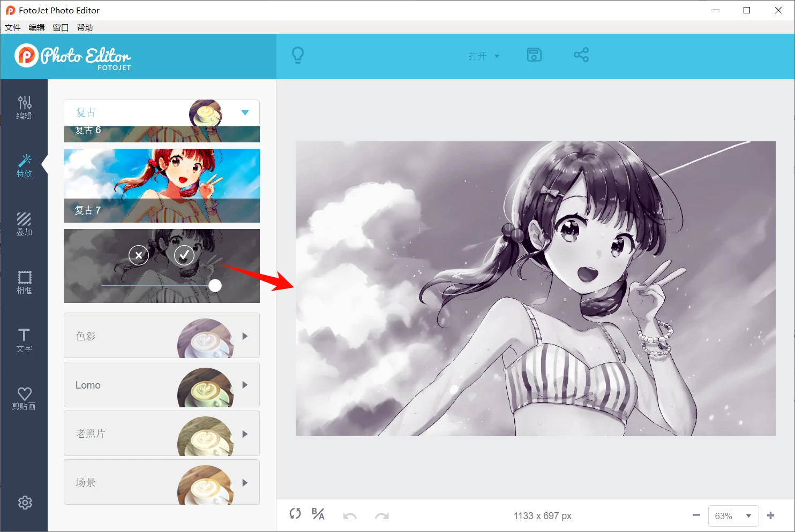Image resolution: width=795 pixels, height=532 pixels.
Task: Expand the 老照片 effects category
Action: tap(162, 434)
